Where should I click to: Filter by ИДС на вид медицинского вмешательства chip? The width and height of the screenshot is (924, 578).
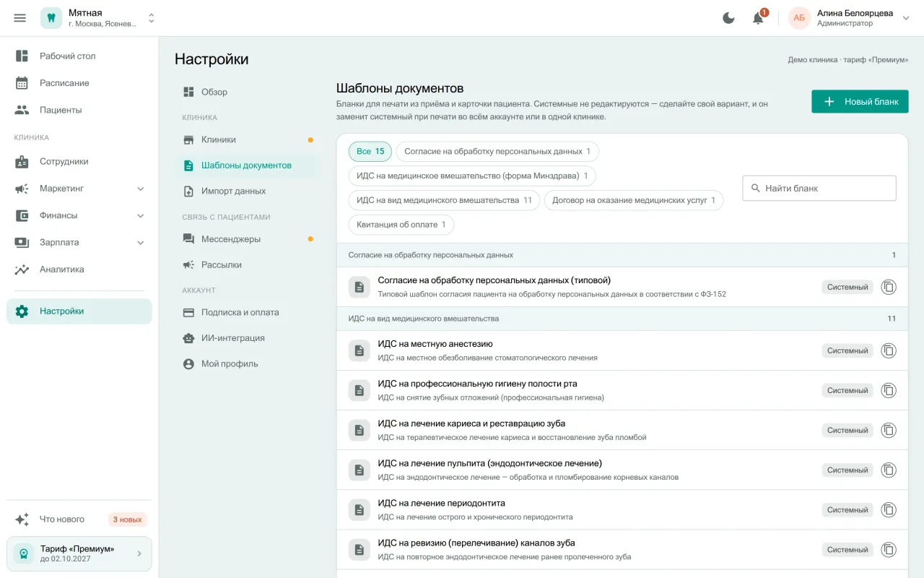pos(444,200)
